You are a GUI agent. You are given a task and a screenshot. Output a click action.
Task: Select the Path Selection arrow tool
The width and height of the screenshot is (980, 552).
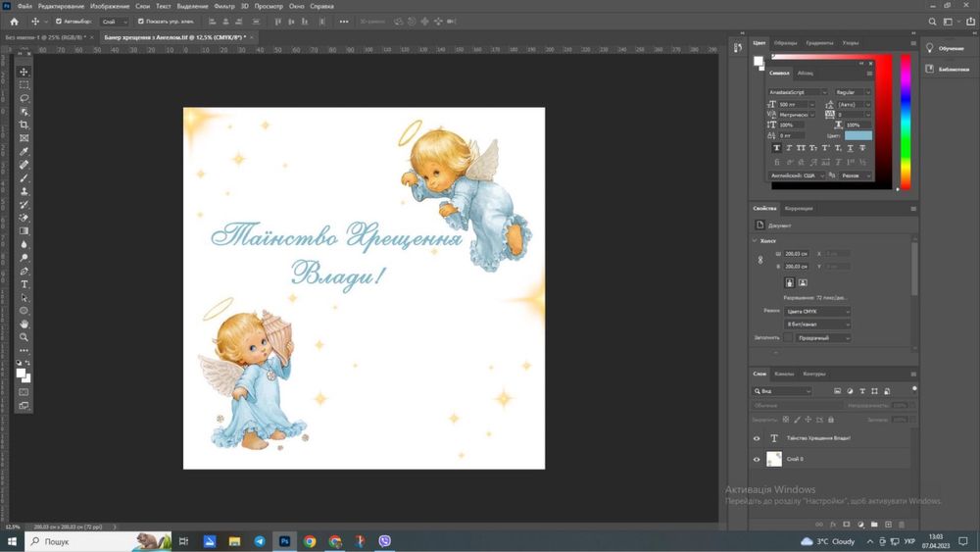(24, 297)
